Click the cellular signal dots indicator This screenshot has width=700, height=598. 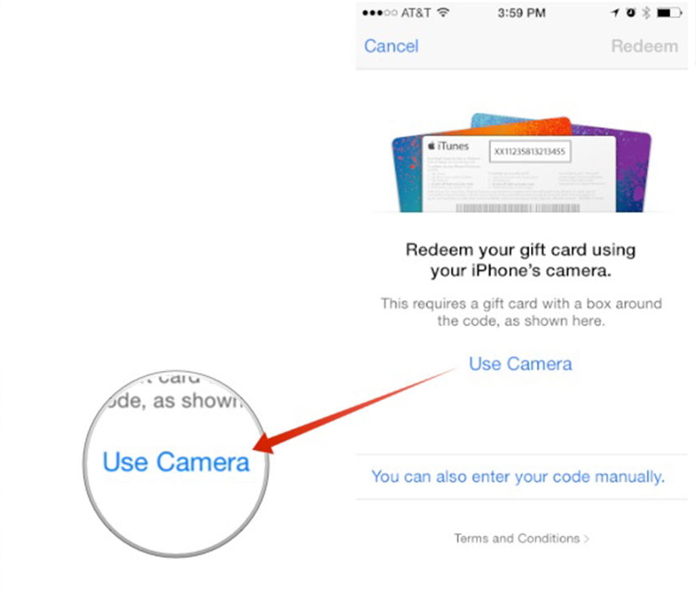coord(380,13)
